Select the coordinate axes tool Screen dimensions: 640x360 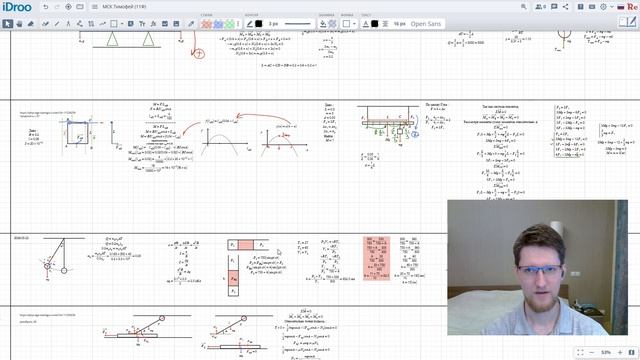(x=91, y=24)
